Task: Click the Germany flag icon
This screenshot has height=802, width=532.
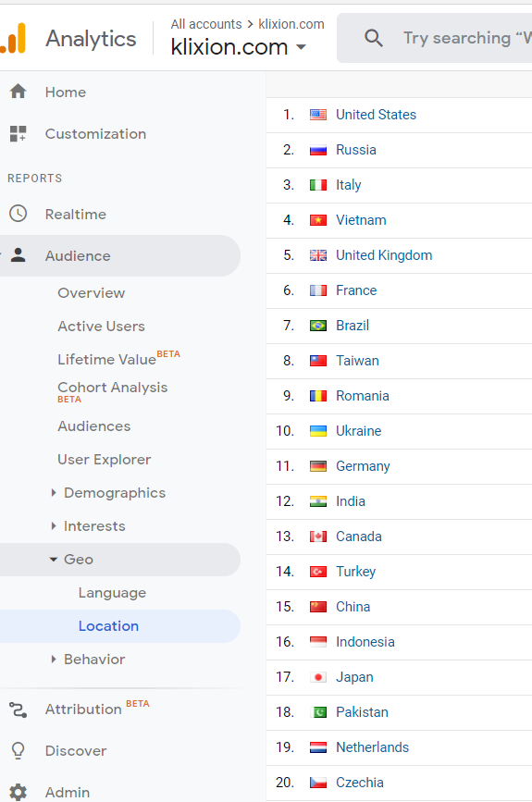Action: [x=318, y=466]
